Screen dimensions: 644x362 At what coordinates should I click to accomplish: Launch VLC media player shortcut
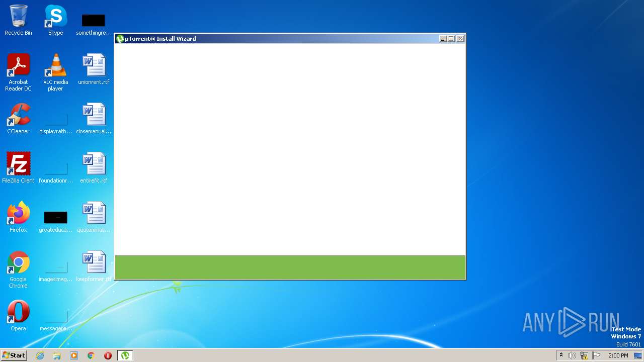click(56, 72)
